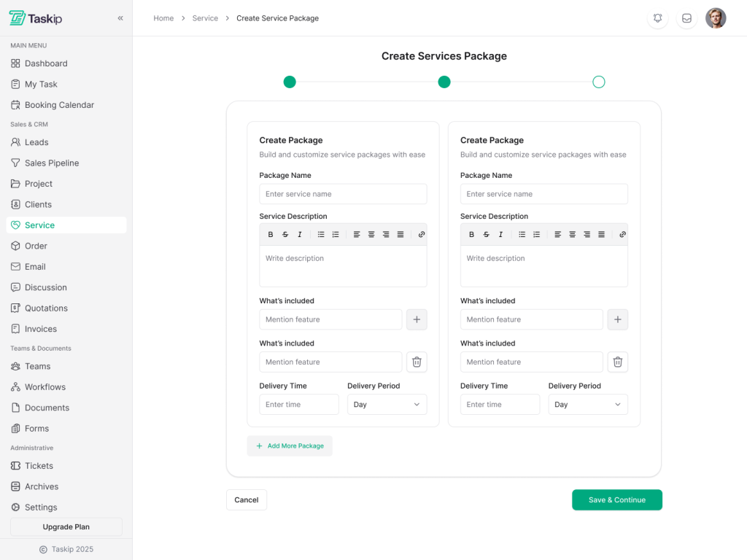Click bullet list icon in first editor
747x560 pixels.
tap(321, 235)
